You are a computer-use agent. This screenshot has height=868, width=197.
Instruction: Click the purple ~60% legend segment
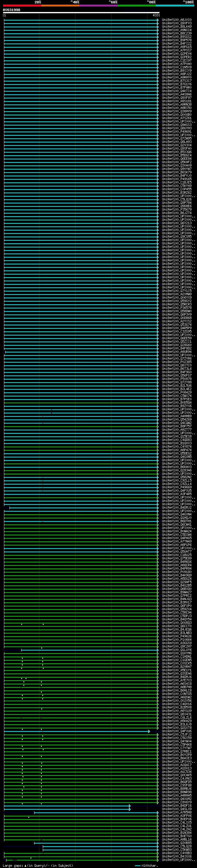click(98, 6)
